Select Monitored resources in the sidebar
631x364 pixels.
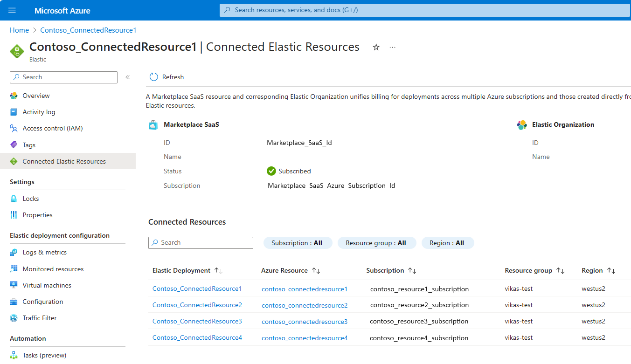pyautogui.click(x=53, y=269)
